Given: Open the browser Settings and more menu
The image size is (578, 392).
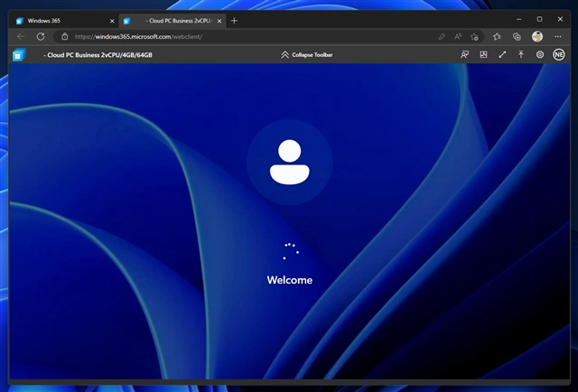Looking at the screenshot, I should click(x=558, y=36).
